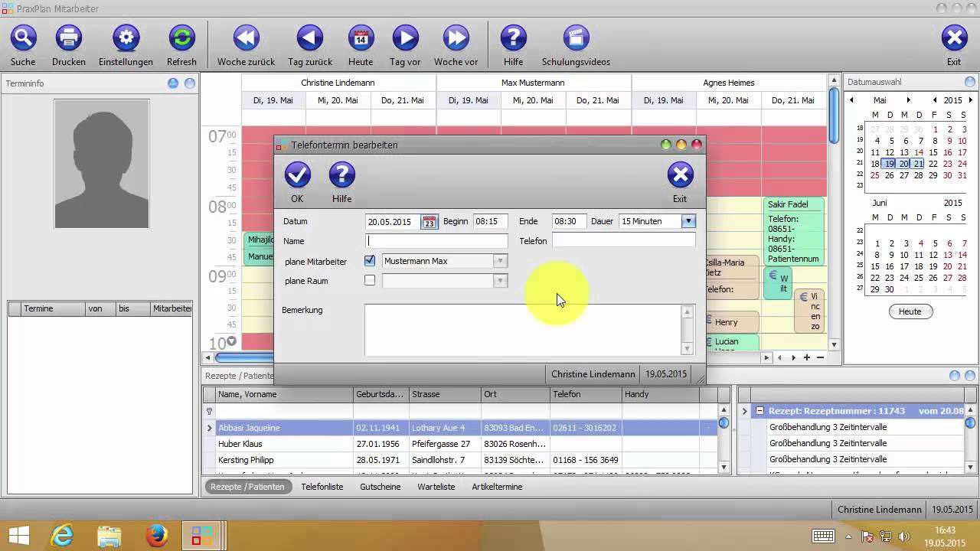The height and width of the screenshot is (551, 980).
Task: Jump to today with Heute calendar icon
Action: (361, 37)
